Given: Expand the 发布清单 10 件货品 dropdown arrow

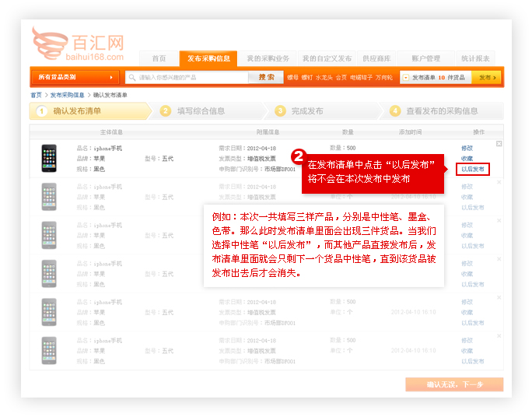Looking at the screenshot, I should click(405, 78).
